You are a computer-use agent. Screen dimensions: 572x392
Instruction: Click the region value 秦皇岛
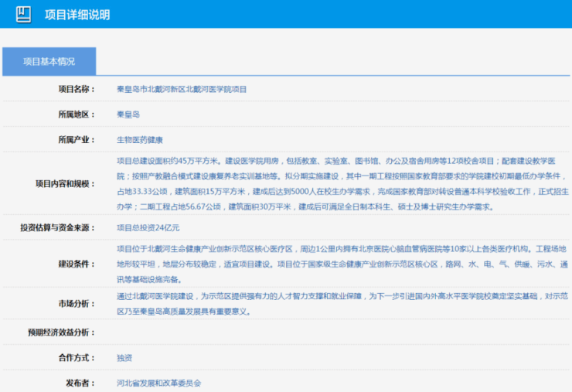click(x=128, y=114)
